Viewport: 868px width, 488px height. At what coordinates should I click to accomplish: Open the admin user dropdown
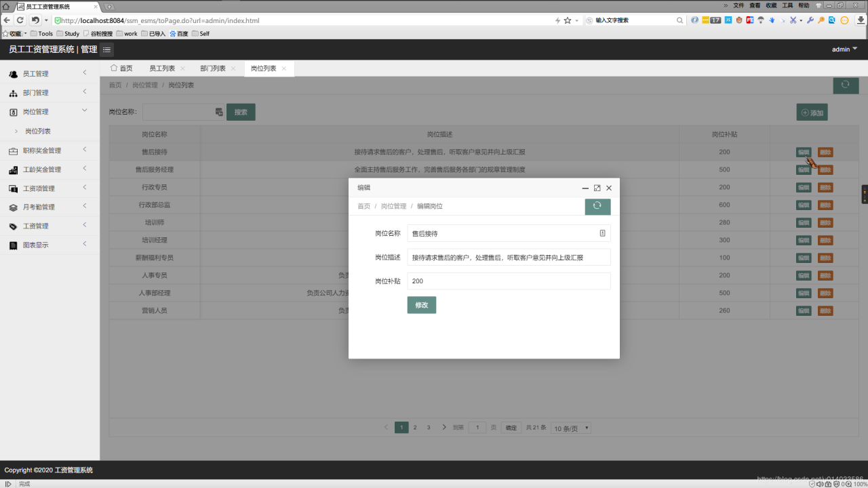pos(844,49)
